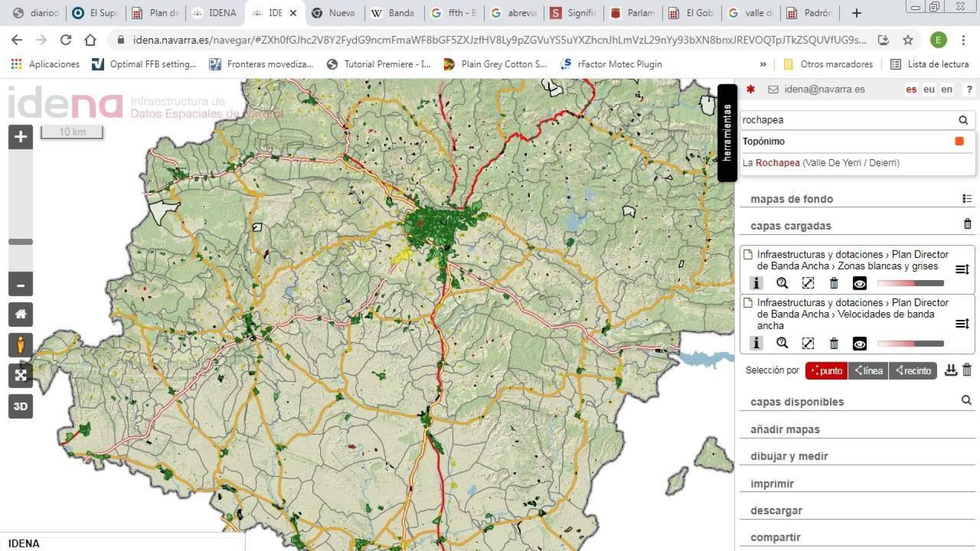The height and width of the screenshot is (551, 980).
Task: Open the herramientas side menu
Action: pyautogui.click(x=727, y=128)
